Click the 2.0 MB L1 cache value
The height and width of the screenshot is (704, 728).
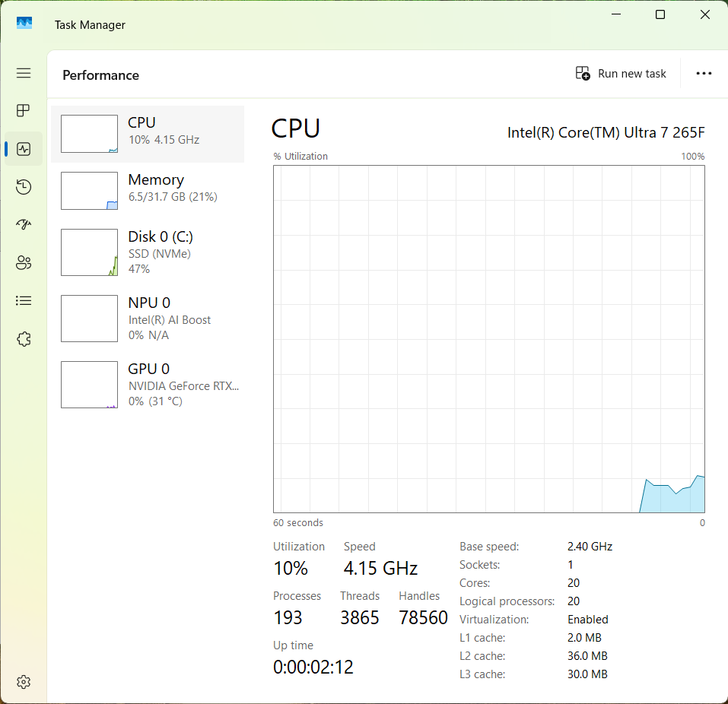tap(584, 638)
